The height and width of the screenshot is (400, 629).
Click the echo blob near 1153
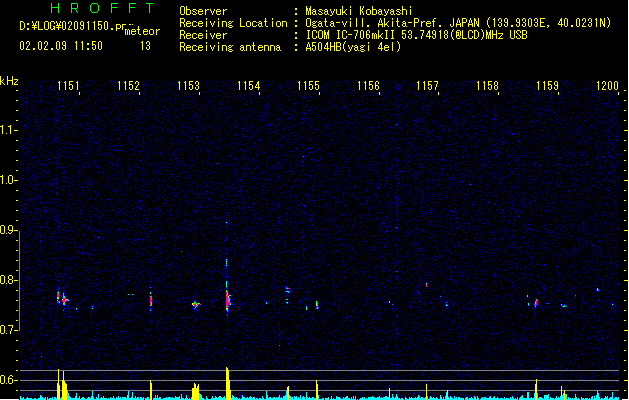pyautogui.click(x=196, y=305)
